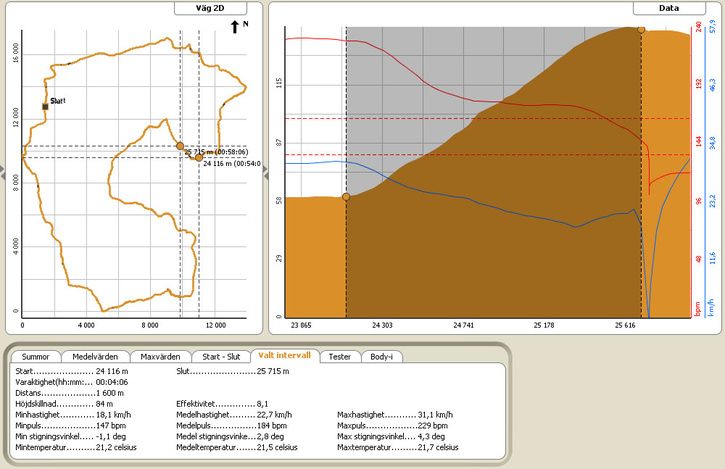The height and width of the screenshot is (469, 725).
Task: Select interval start handle on altitude graph
Action: [346, 197]
